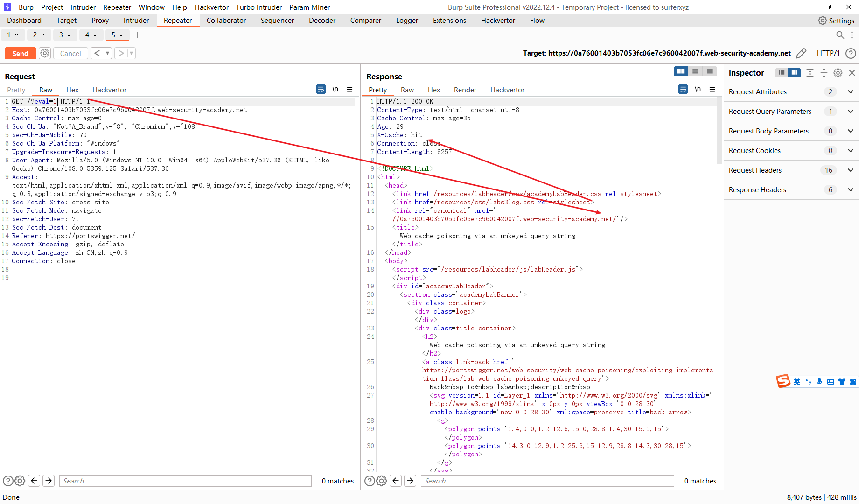
Task: Toggle response word wrap icon
Action: [683, 89]
